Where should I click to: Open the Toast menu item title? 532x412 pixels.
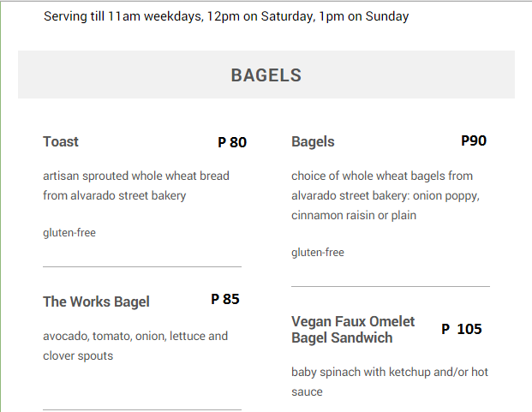coord(61,142)
